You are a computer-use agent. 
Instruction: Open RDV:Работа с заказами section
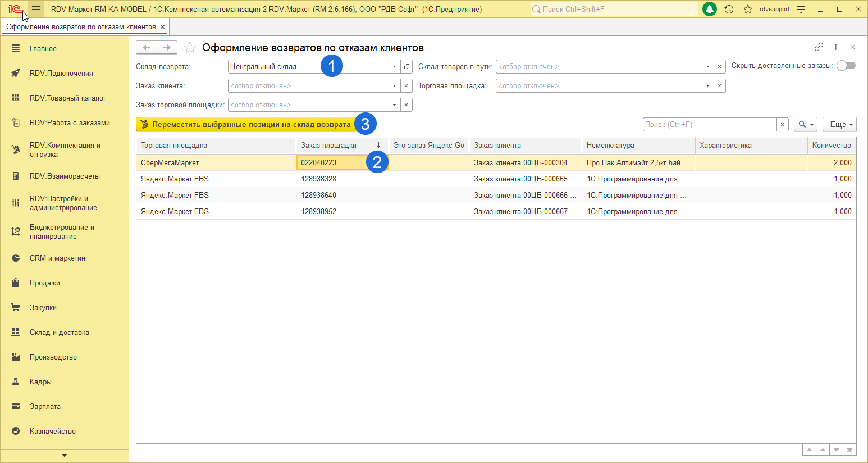click(x=70, y=122)
